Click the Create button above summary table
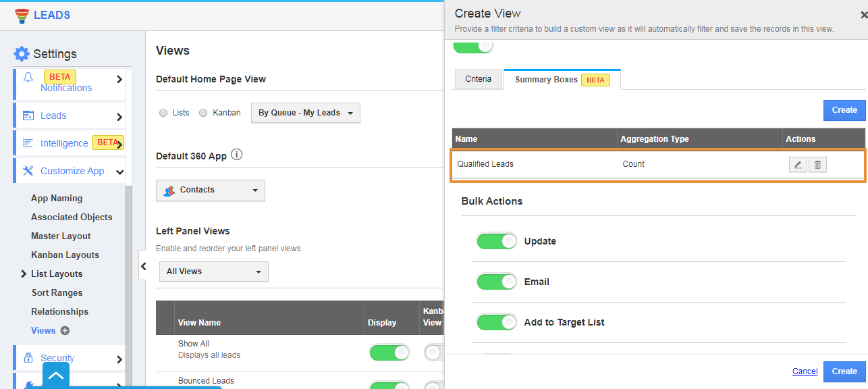Viewport: 868px width, 389px height. pyautogui.click(x=844, y=110)
